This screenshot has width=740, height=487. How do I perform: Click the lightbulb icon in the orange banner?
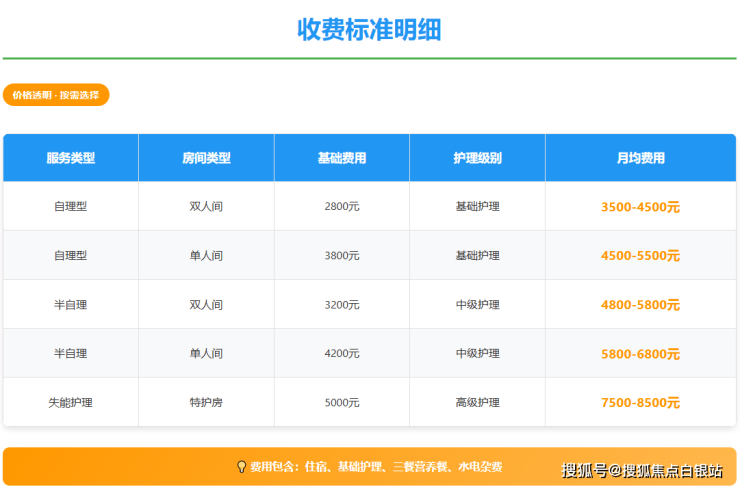pos(241,466)
